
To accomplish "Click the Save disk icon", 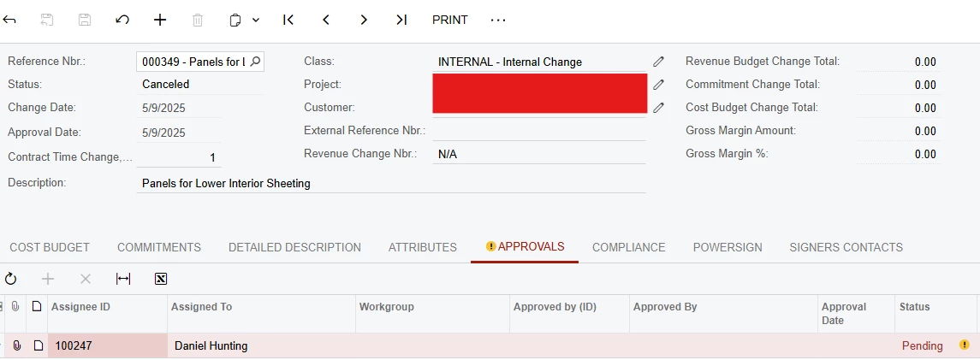I will pos(85,20).
